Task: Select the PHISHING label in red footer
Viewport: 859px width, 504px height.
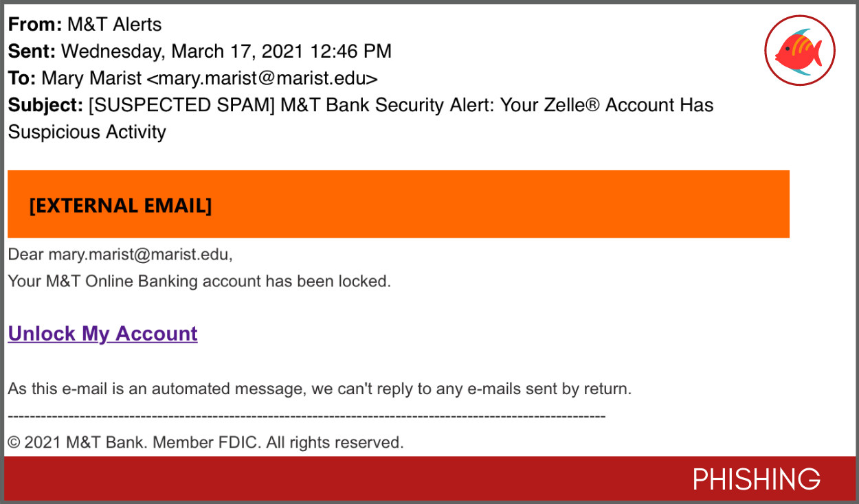Action: click(x=756, y=479)
